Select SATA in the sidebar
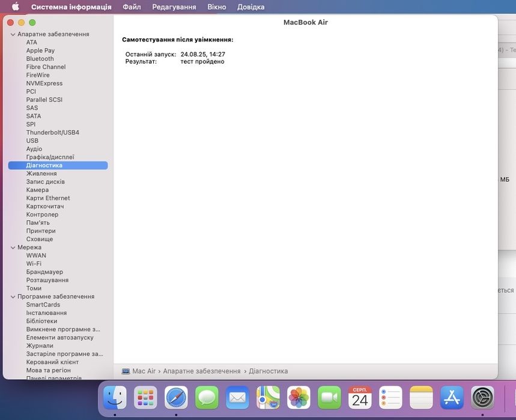The width and height of the screenshot is (516, 420). 34,116
